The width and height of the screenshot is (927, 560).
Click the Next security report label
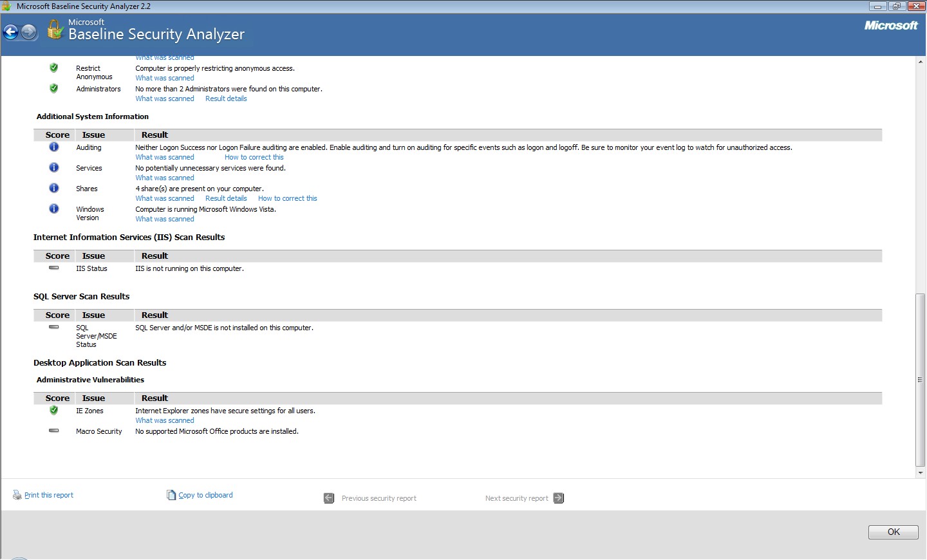click(x=517, y=498)
